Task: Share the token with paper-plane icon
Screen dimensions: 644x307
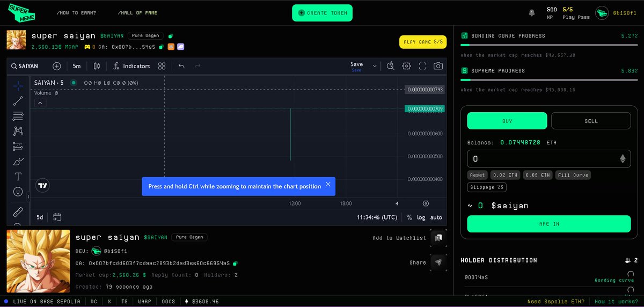Action: point(438,262)
